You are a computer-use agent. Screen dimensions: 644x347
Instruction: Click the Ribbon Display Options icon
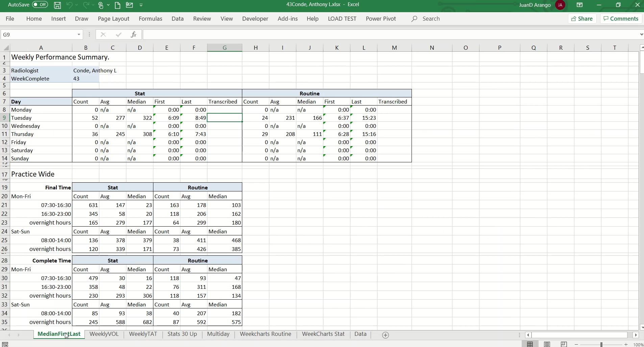[x=579, y=5]
